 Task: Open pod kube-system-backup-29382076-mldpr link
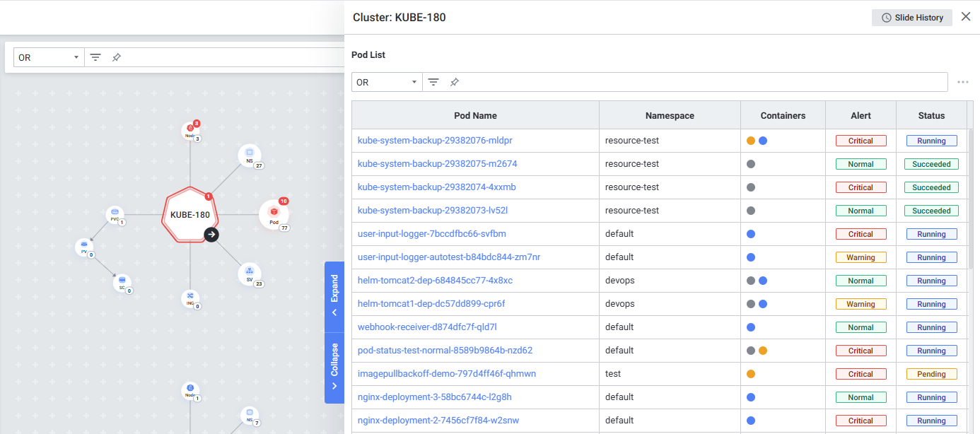[435, 141]
